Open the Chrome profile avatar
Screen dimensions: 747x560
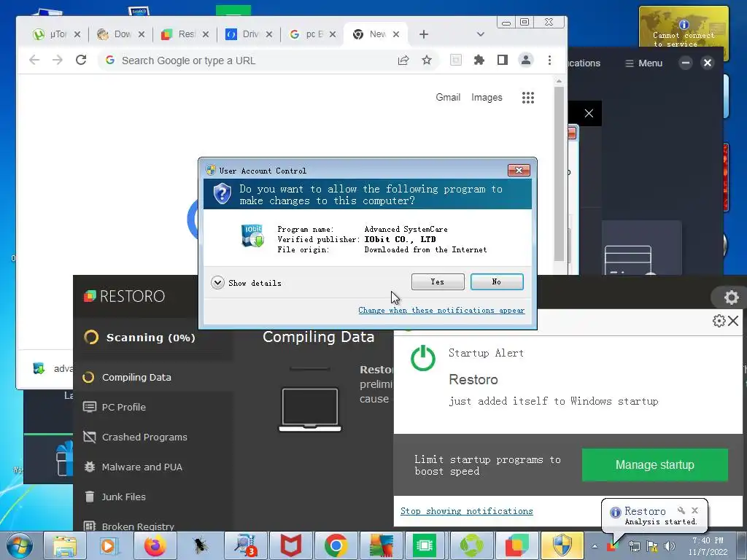tap(525, 60)
